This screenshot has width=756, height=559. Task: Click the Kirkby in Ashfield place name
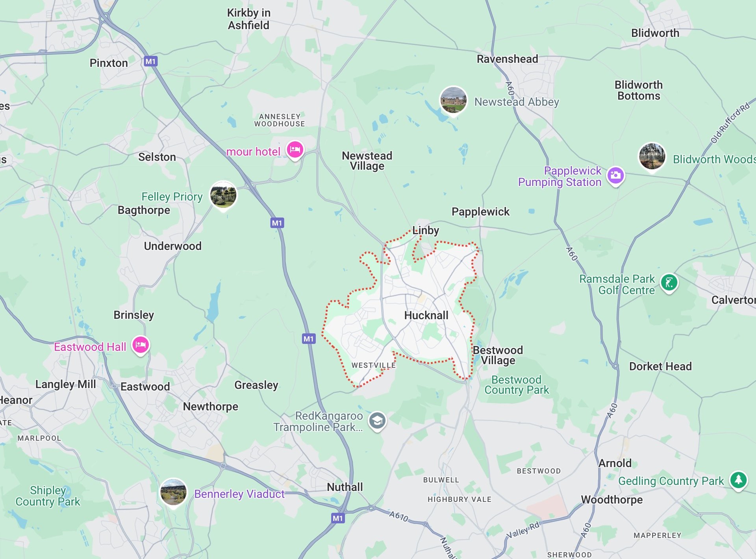(x=249, y=19)
